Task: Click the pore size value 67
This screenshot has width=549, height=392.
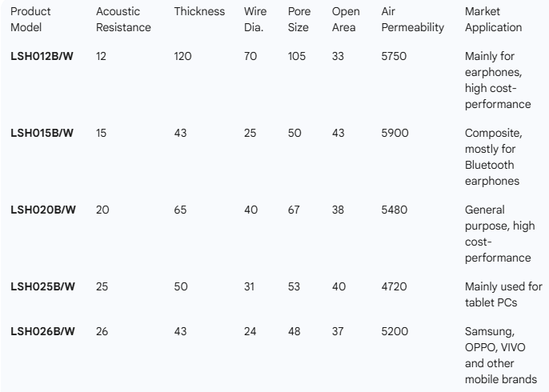Action: pos(295,210)
